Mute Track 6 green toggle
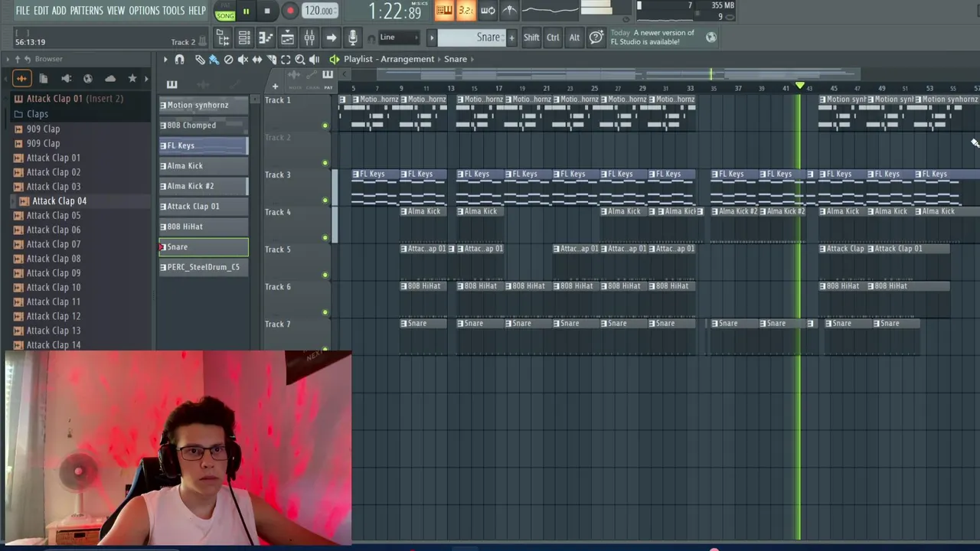This screenshot has width=980, height=551. coord(325,312)
